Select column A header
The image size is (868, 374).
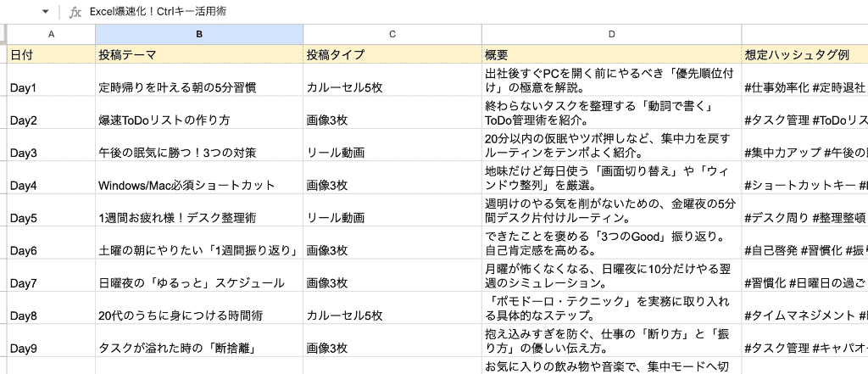(x=51, y=35)
